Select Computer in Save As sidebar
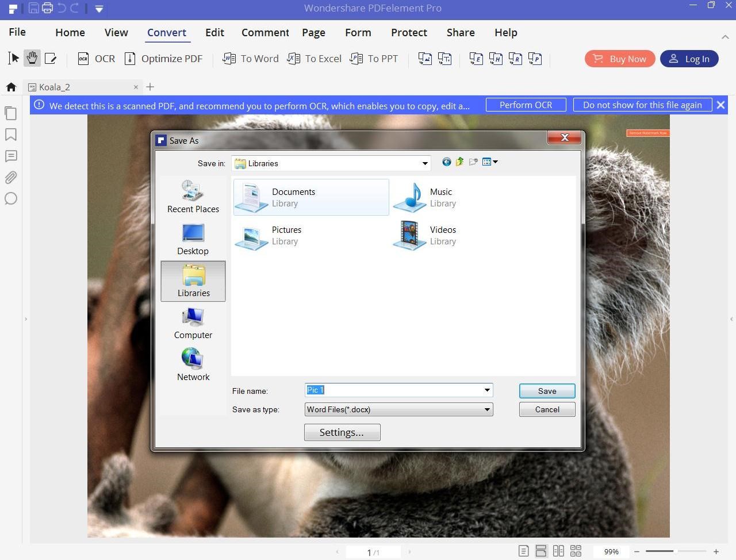Viewport: 736px width, 560px height. [x=193, y=323]
